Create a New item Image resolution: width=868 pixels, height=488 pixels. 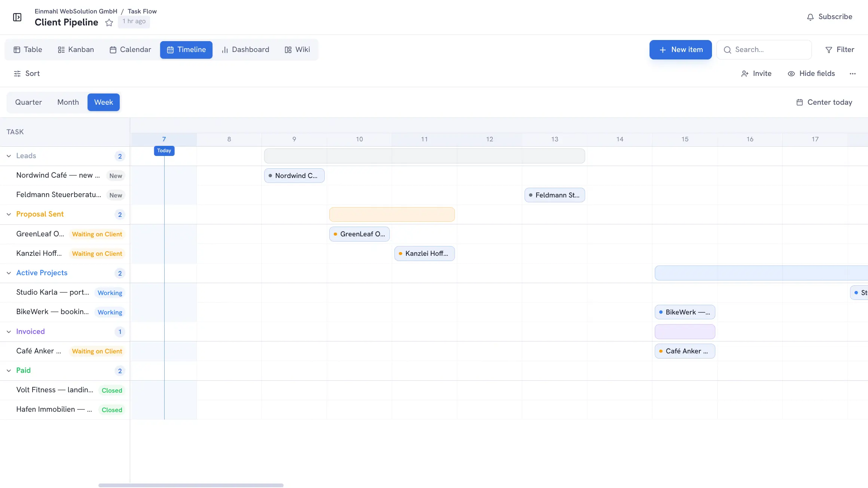point(681,50)
